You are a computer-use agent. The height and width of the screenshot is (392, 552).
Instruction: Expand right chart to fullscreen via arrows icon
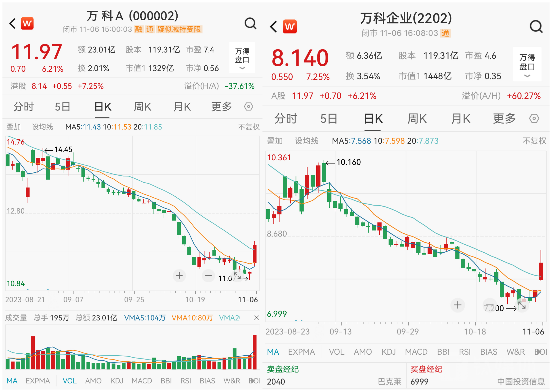pos(522,306)
